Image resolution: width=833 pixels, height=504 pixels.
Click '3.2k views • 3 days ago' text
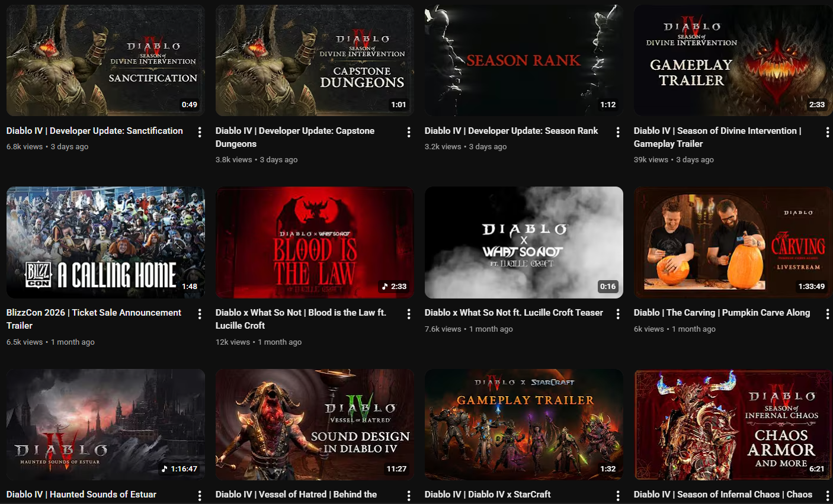coord(466,147)
